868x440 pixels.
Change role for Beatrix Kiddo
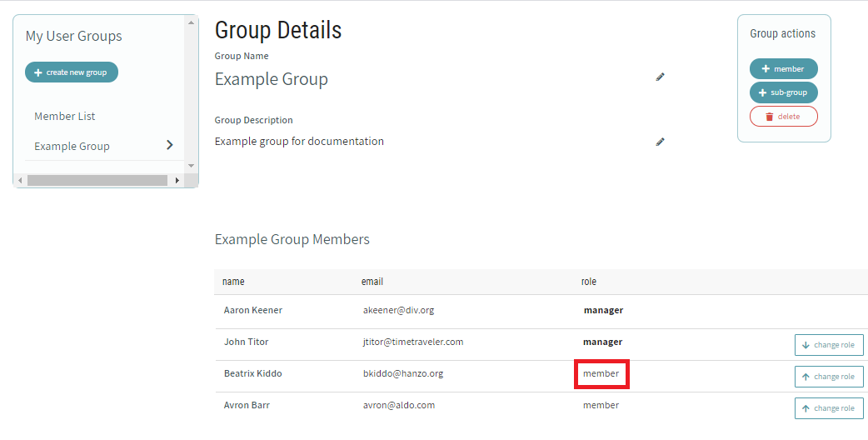(x=829, y=377)
